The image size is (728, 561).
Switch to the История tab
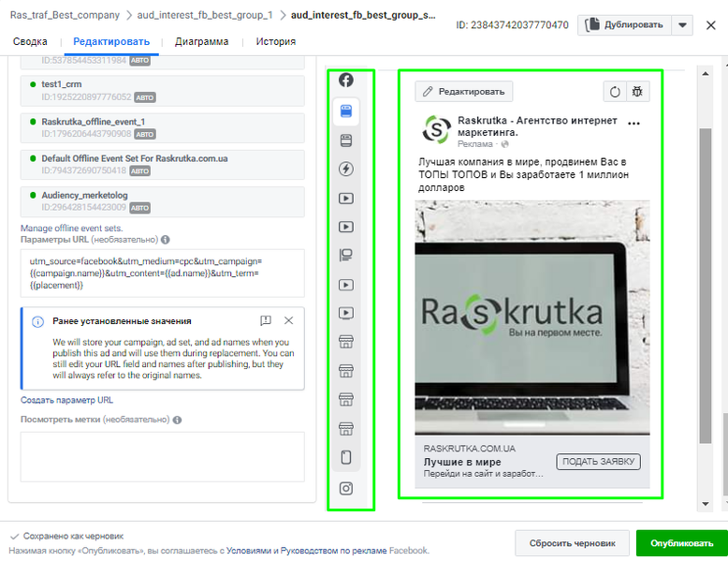point(276,42)
